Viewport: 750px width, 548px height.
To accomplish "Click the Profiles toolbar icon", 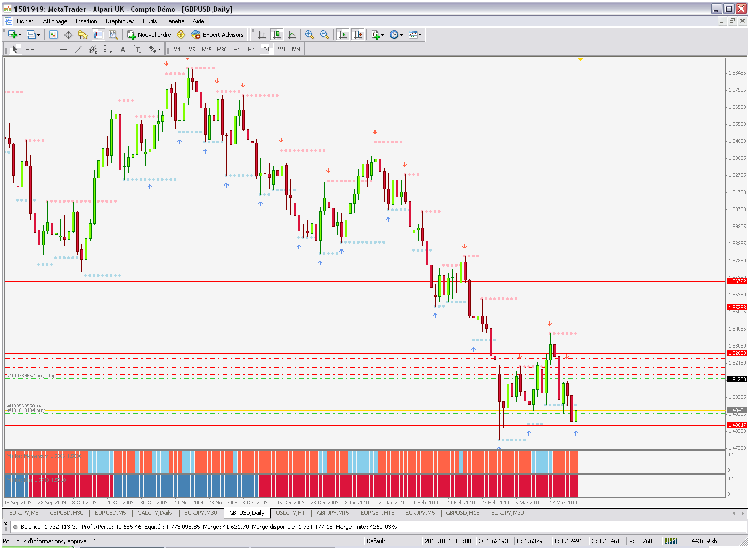I will pyautogui.click(x=31, y=34).
